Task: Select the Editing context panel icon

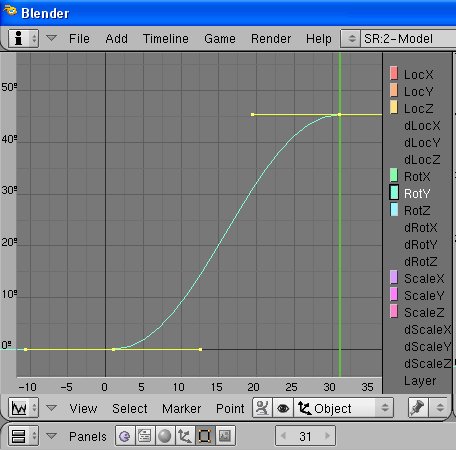Action: 205,436
